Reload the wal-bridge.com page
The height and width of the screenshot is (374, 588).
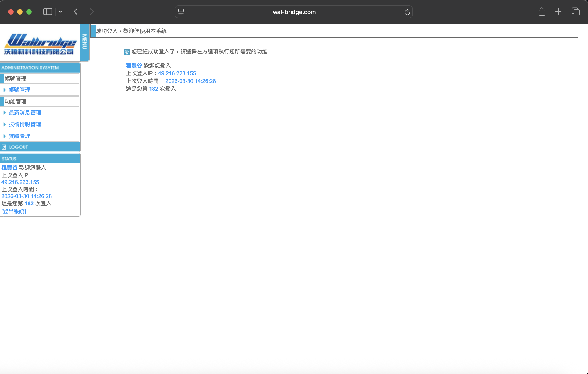coord(407,12)
